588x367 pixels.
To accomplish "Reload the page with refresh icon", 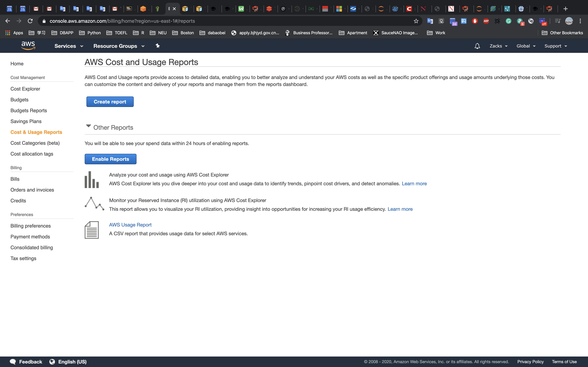I will pyautogui.click(x=30, y=21).
